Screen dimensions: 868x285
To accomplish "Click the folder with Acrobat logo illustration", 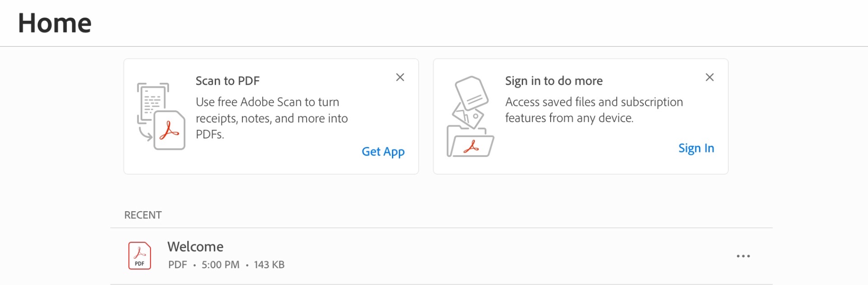I will click(470, 142).
